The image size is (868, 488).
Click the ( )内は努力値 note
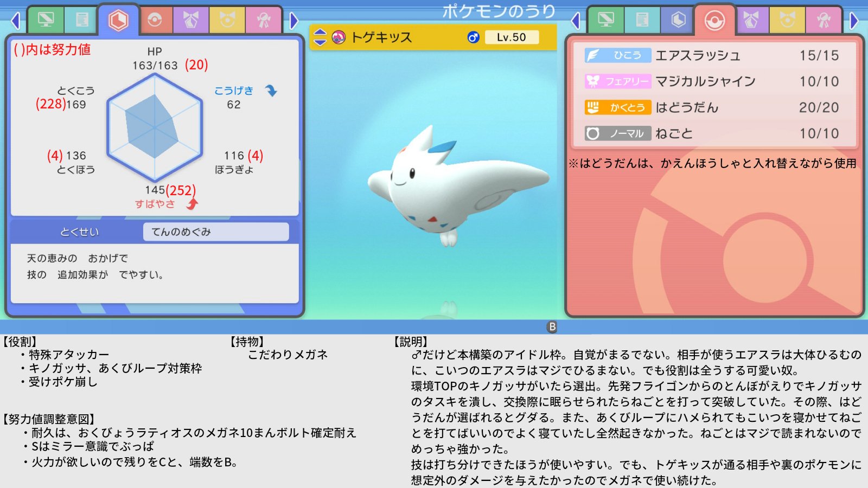tap(52, 49)
